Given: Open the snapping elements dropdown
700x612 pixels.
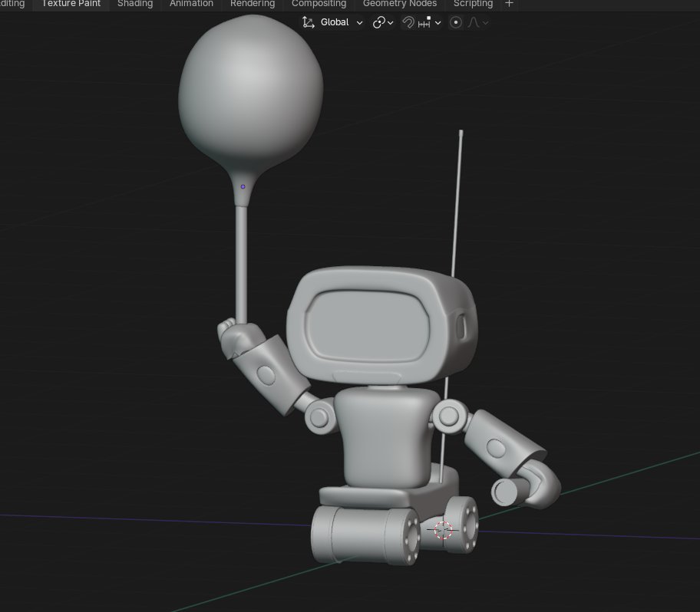Looking at the screenshot, I should [430, 22].
